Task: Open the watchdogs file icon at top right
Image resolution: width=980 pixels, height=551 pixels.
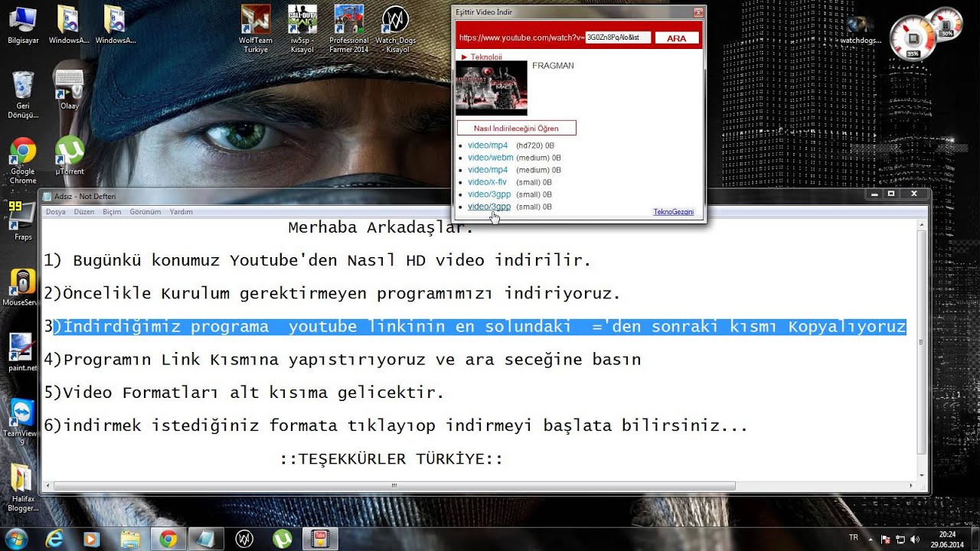Action: click(861, 31)
